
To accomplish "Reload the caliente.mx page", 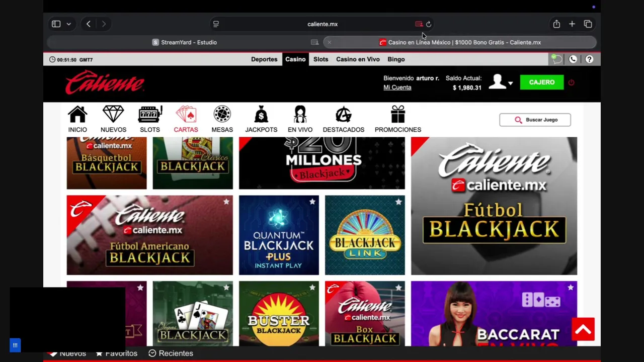I will point(429,24).
